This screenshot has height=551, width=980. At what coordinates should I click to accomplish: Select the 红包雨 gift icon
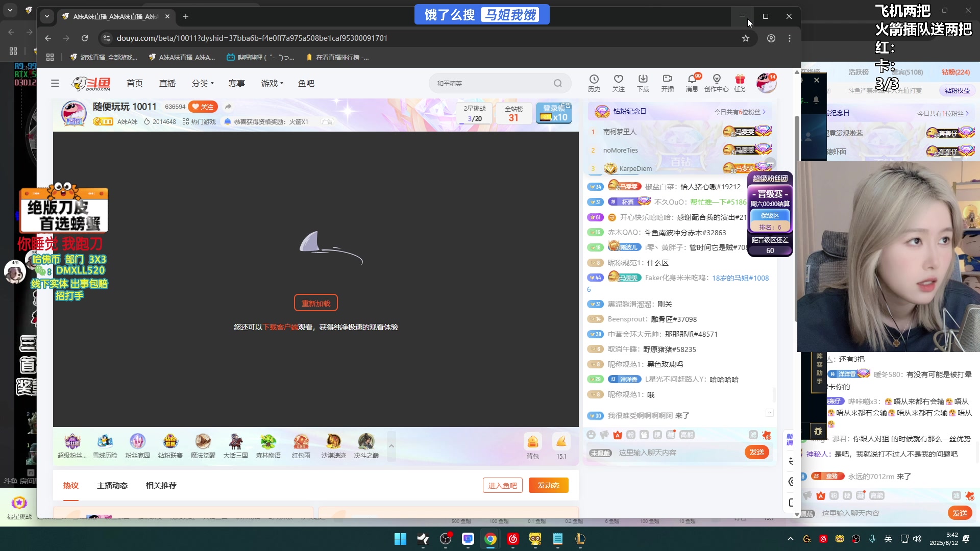pyautogui.click(x=301, y=446)
